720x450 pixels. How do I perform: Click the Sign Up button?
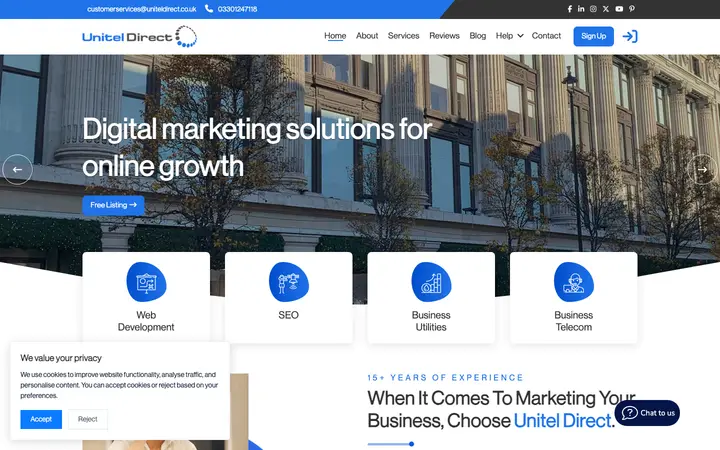coord(593,36)
